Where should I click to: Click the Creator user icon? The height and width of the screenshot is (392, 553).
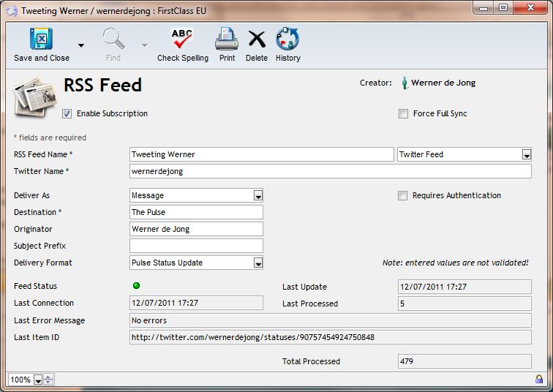pos(404,83)
